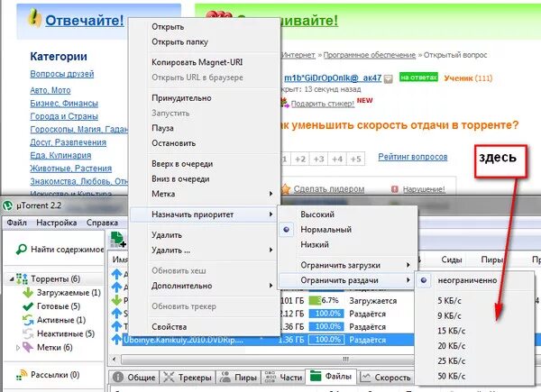This screenshot has width=541, height=392.
Task: Click the blue upload arrow of Ubojnye.Kanikuly row
Action: tap(117, 339)
